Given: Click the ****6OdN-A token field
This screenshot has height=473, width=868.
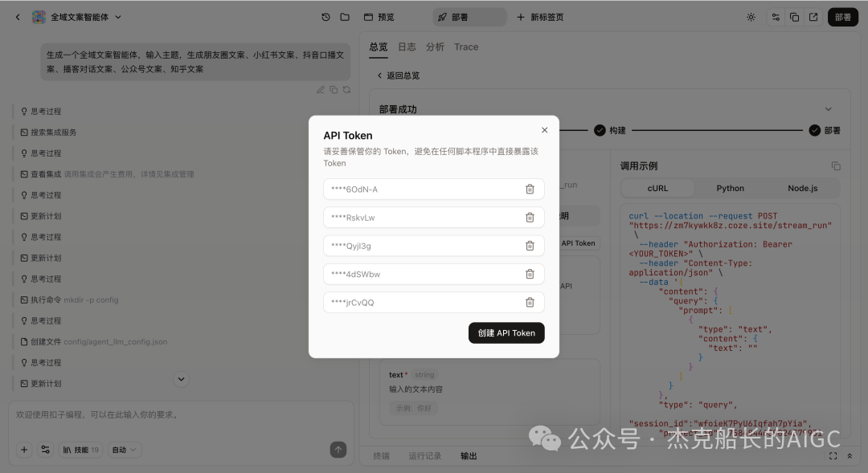Looking at the screenshot, I should 433,190.
